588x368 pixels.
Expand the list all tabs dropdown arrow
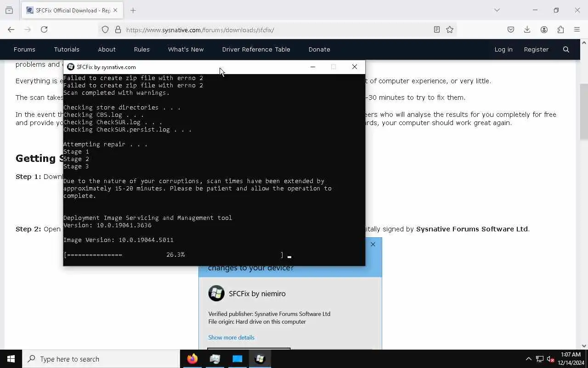pyautogui.click(x=497, y=10)
